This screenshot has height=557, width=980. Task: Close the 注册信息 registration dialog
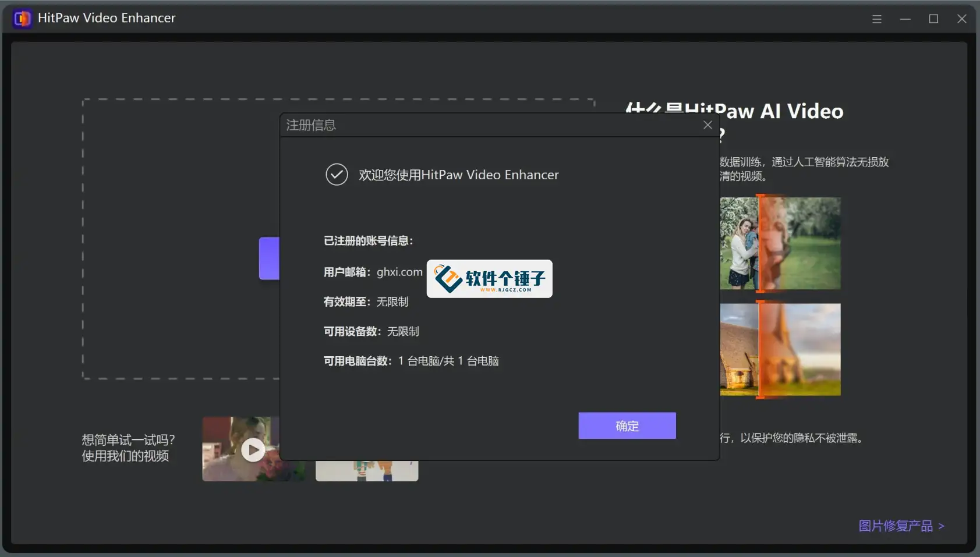[707, 125]
